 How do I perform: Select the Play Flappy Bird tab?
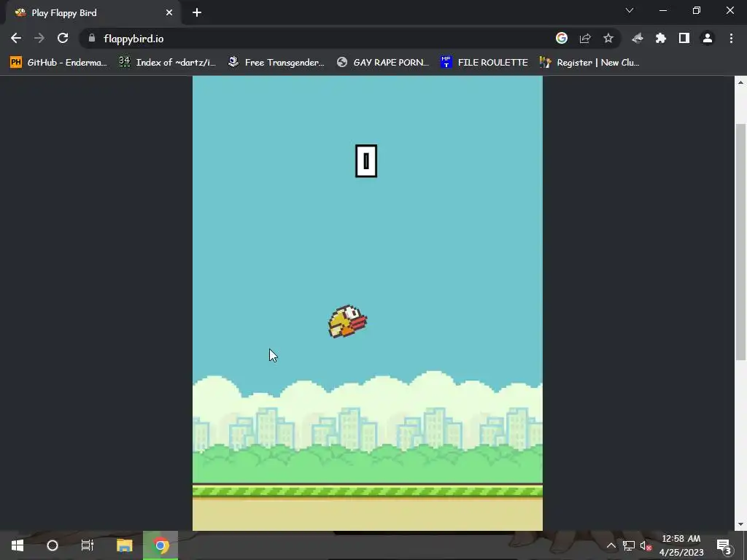(x=93, y=13)
